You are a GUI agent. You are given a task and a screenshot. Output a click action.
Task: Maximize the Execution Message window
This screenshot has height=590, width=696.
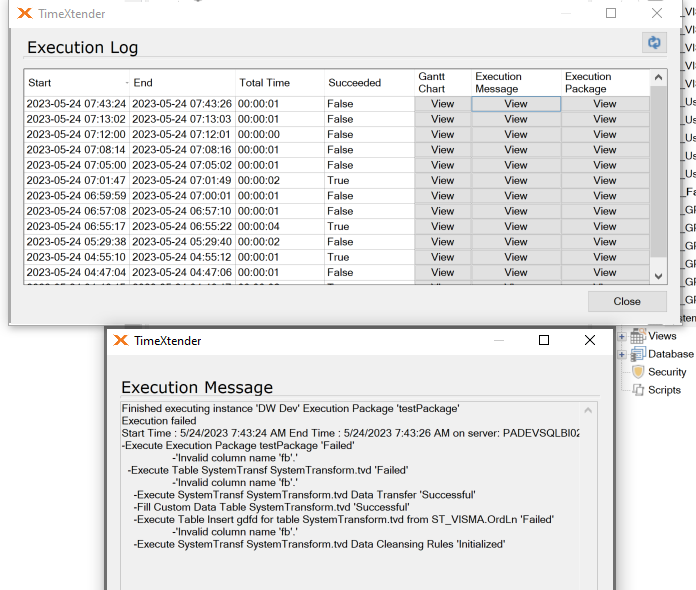[x=544, y=340]
